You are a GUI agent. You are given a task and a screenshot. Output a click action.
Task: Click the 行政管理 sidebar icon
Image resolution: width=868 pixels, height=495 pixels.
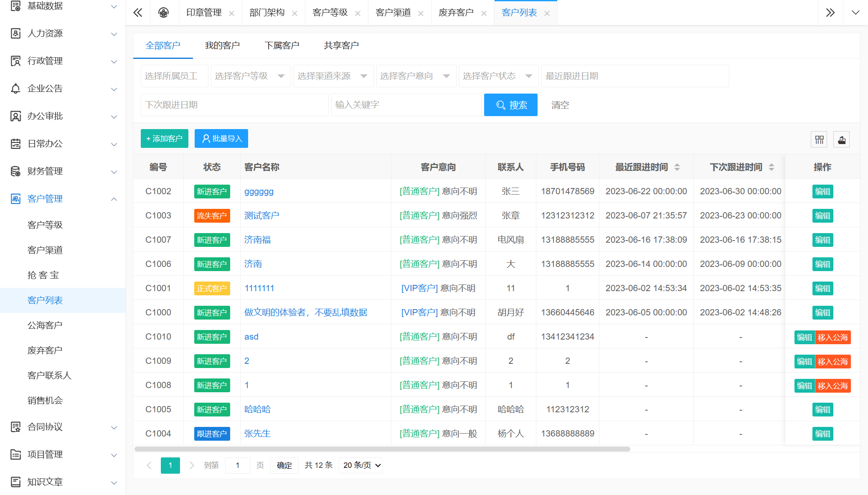pyautogui.click(x=15, y=61)
